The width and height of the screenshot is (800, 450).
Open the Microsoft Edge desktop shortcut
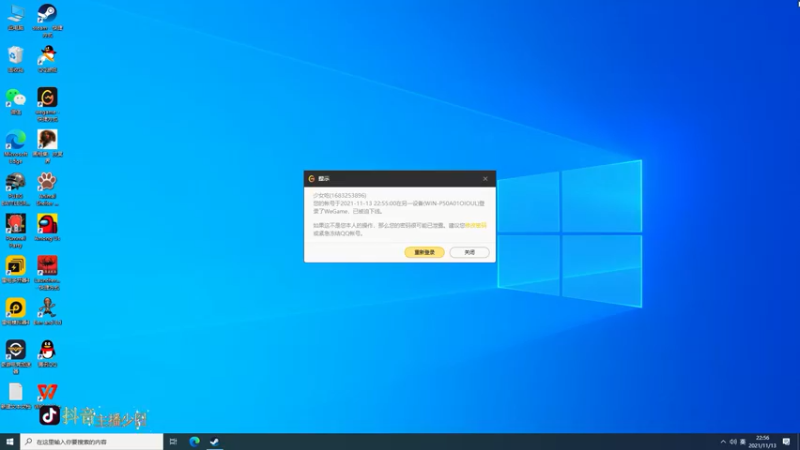coord(16,146)
